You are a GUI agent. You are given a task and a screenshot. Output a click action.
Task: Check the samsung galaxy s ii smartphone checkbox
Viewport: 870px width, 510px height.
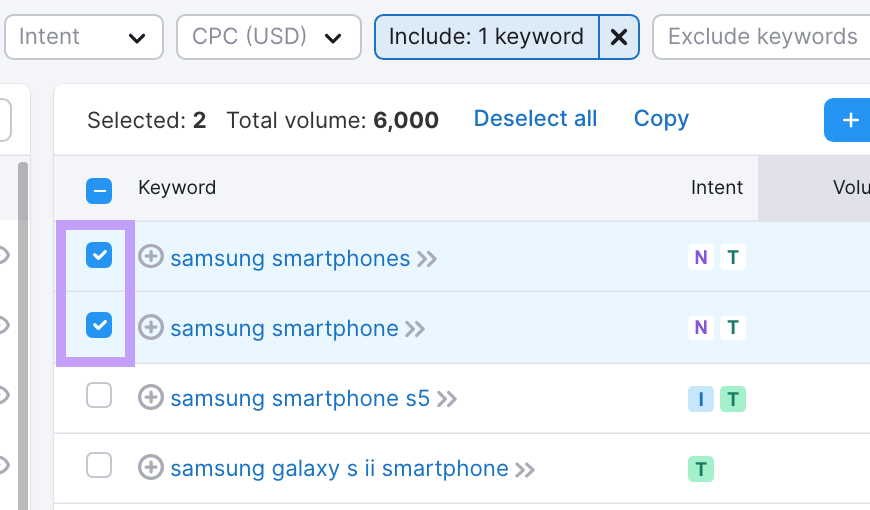click(x=99, y=466)
